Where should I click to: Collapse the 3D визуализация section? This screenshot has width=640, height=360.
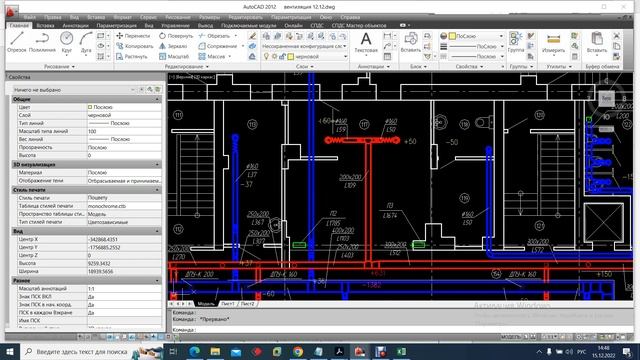pos(157,164)
